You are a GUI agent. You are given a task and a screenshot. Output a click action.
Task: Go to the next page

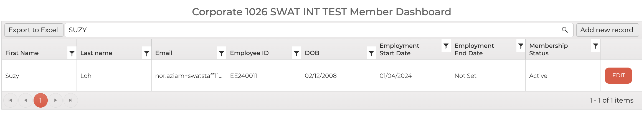[55, 100]
